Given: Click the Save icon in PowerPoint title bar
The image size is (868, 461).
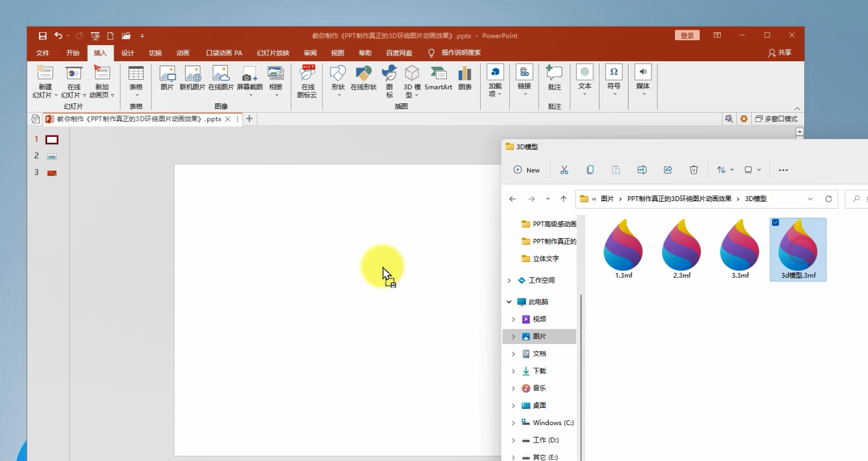Looking at the screenshot, I should (x=43, y=36).
